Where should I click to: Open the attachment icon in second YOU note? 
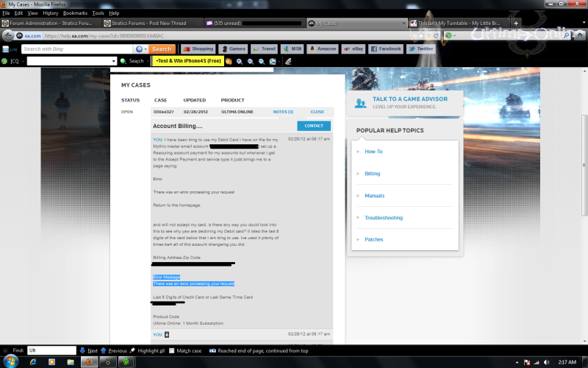(167, 334)
